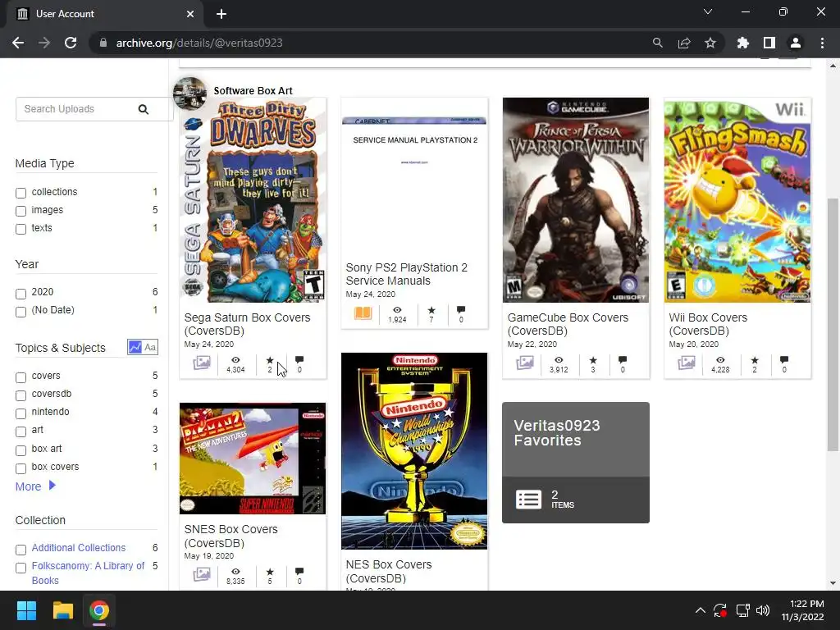Open Chrome three-dot menu
The width and height of the screenshot is (840, 630).
click(x=822, y=43)
